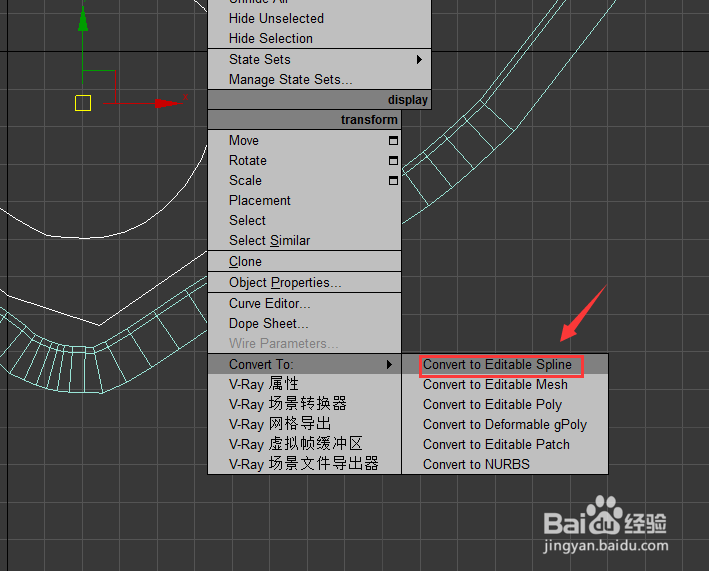Choose Select Similar from the menu
This screenshot has height=571, width=709.
tap(304, 240)
